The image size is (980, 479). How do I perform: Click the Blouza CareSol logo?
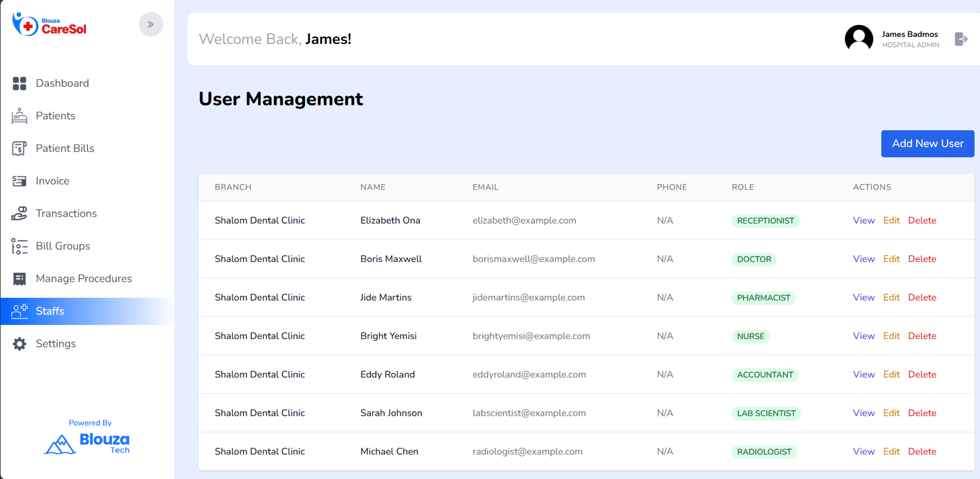pos(50,25)
